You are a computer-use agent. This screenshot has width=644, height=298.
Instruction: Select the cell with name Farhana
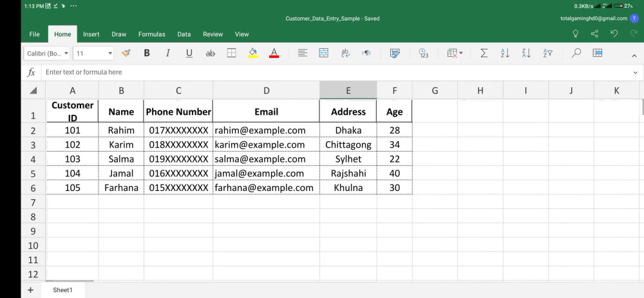click(121, 188)
